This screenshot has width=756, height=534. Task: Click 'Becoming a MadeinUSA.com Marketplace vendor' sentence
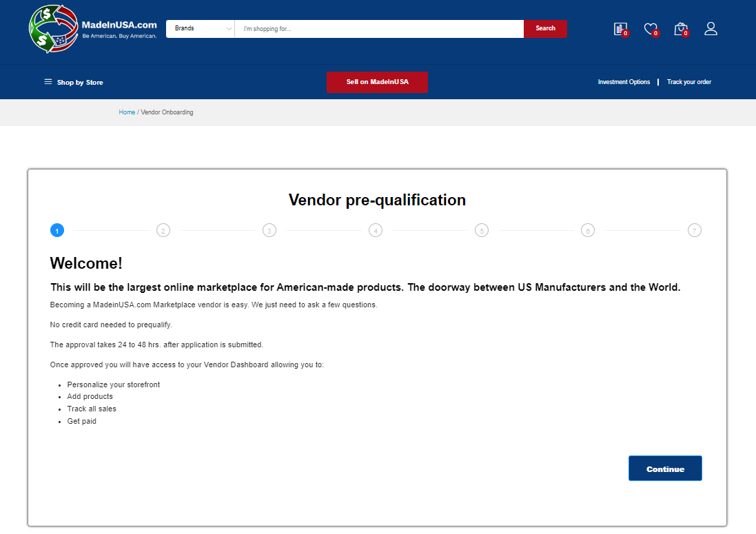[x=214, y=305]
